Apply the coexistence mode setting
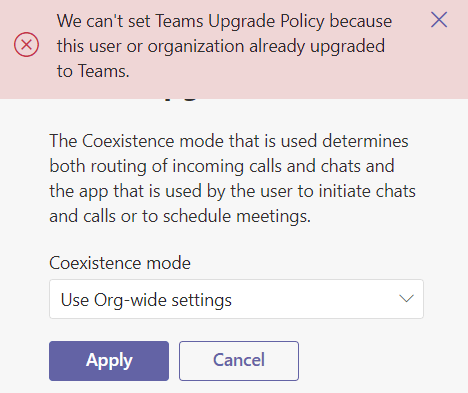 [x=109, y=361]
